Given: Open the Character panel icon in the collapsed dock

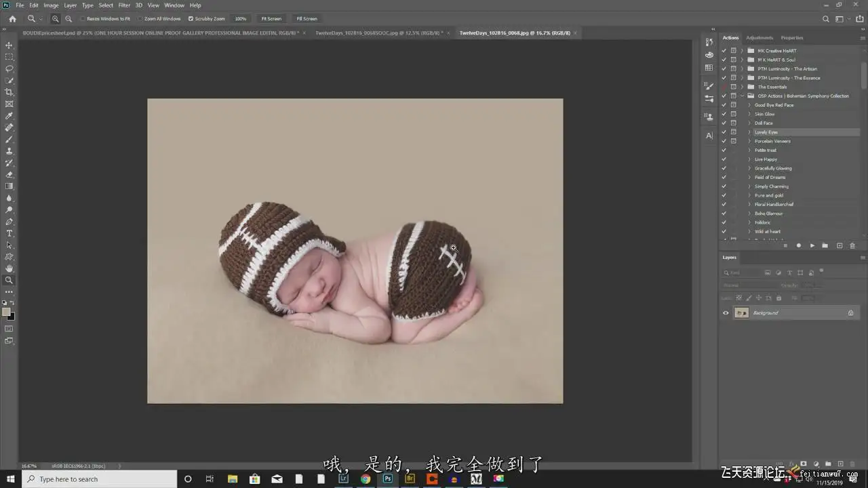Looking at the screenshot, I should [x=709, y=136].
